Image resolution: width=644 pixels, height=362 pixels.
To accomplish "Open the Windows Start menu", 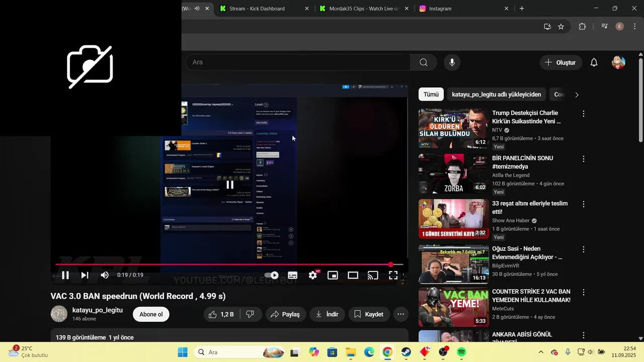I will click(183, 352).
